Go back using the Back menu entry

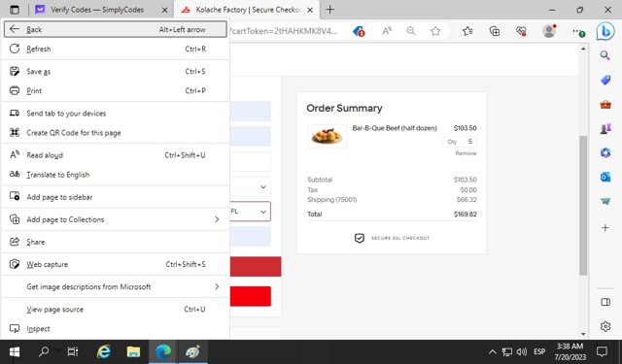[x=115, y=29]
